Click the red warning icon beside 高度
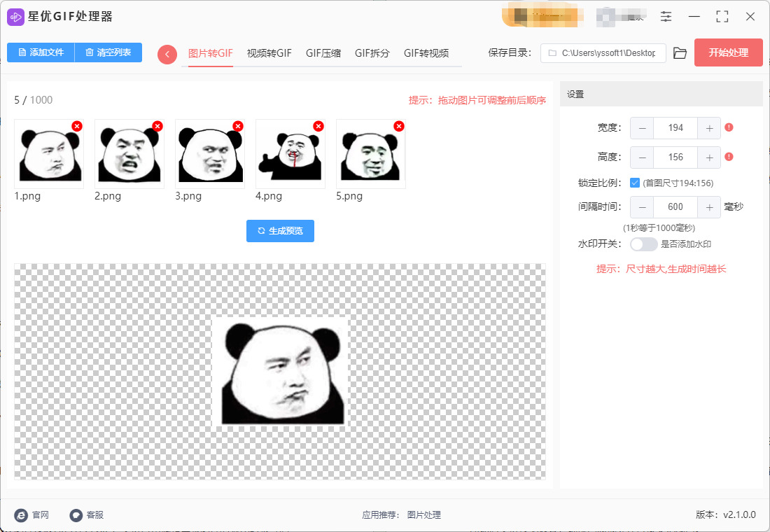This screenshot has height=532, width=770. click(729, 157)
